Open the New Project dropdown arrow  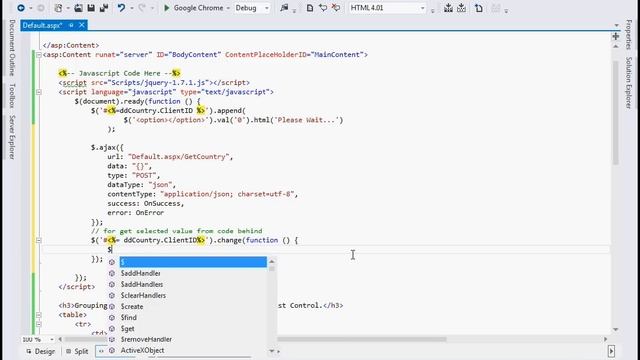tap(68, 8)
